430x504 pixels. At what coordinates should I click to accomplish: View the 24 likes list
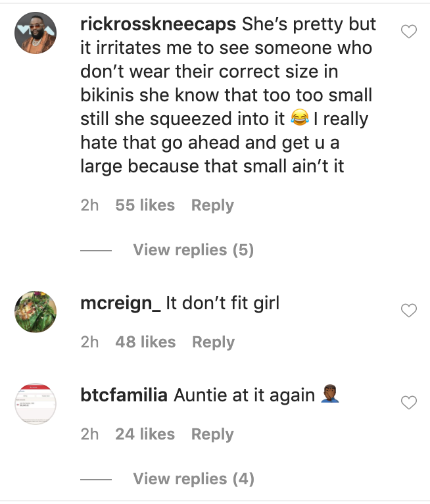tap(145, 434)
